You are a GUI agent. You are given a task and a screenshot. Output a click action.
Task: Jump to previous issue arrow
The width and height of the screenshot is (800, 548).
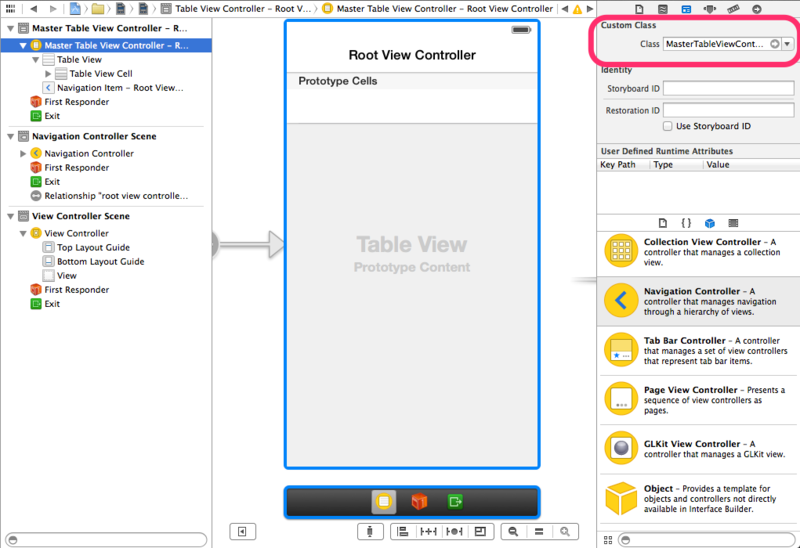point(565,9)
